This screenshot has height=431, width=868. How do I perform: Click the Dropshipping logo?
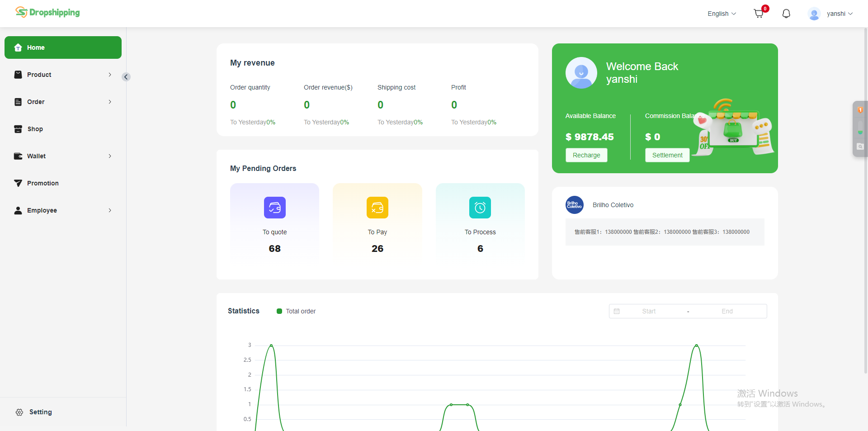coord(47,13)
